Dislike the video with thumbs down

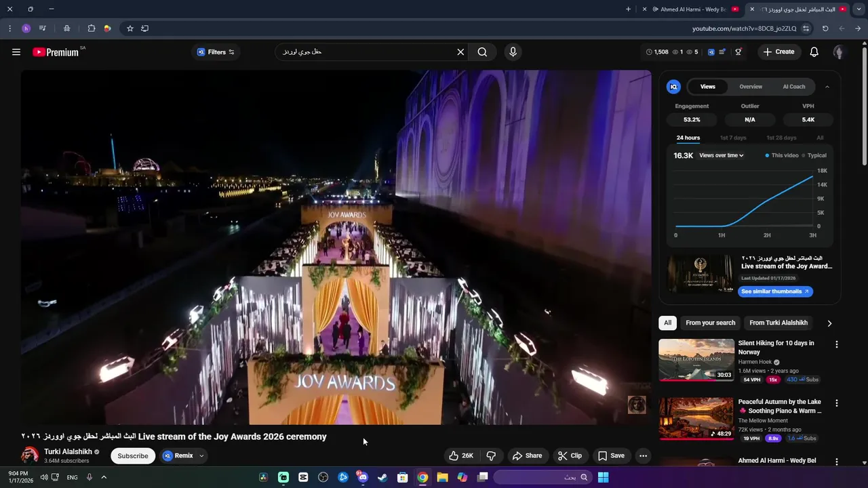(x=492, y=455)
